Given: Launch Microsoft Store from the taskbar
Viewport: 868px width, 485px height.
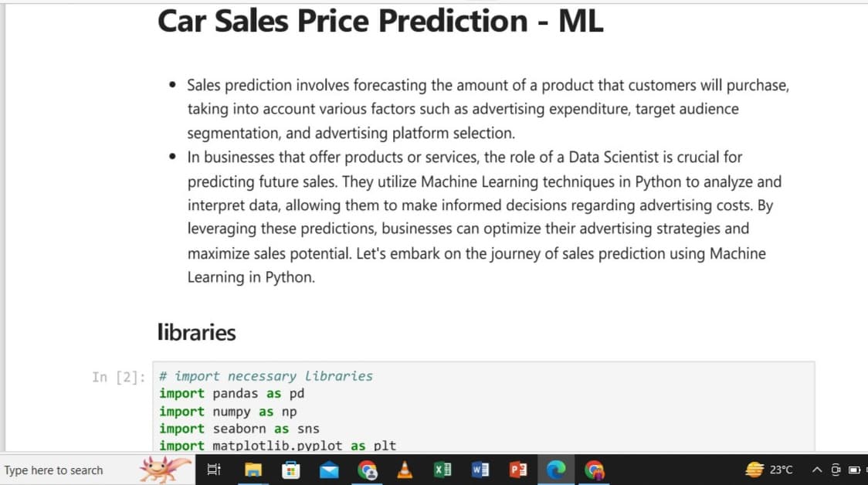Looking at the screenshot, I should [291, 470].
